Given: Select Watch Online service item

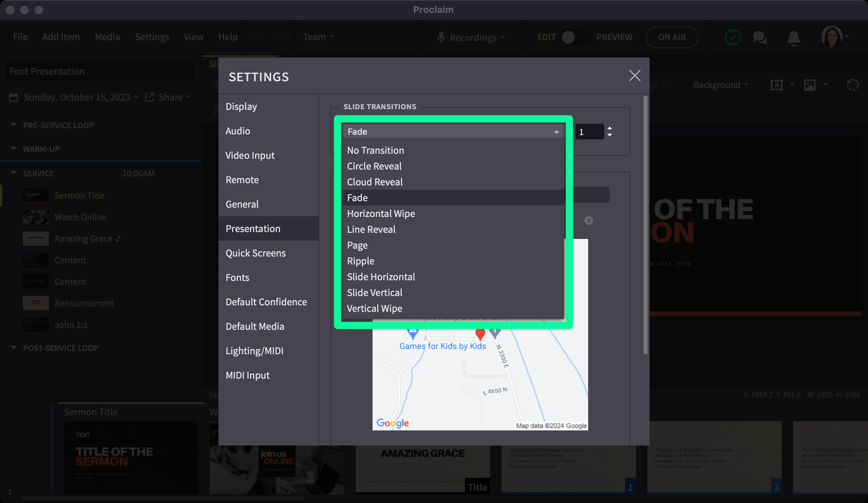Looking at the screenshot, I should point(101,217).
